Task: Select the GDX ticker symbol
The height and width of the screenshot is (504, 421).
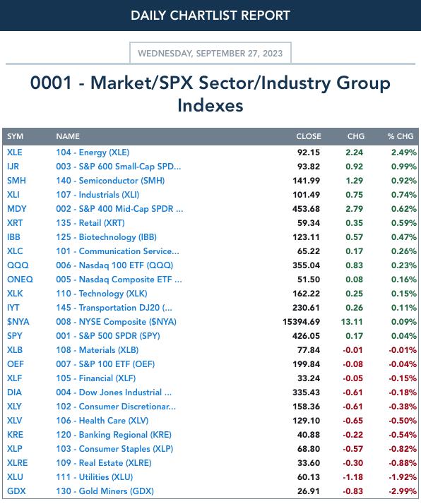Action: tap(16, 491)
